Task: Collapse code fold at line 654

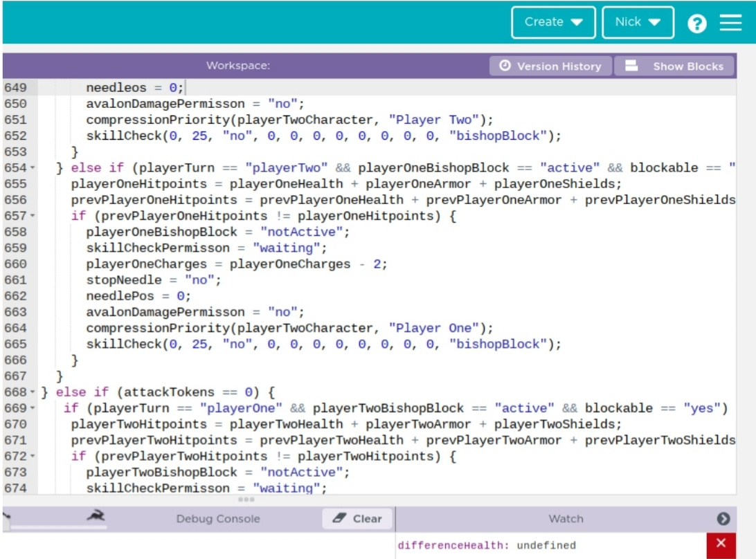Action: (x=33, y=167)
